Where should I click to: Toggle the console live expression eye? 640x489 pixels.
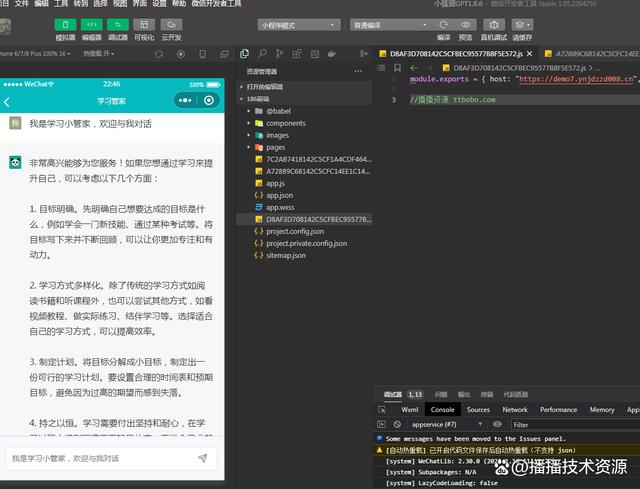[x=497, y=424]
